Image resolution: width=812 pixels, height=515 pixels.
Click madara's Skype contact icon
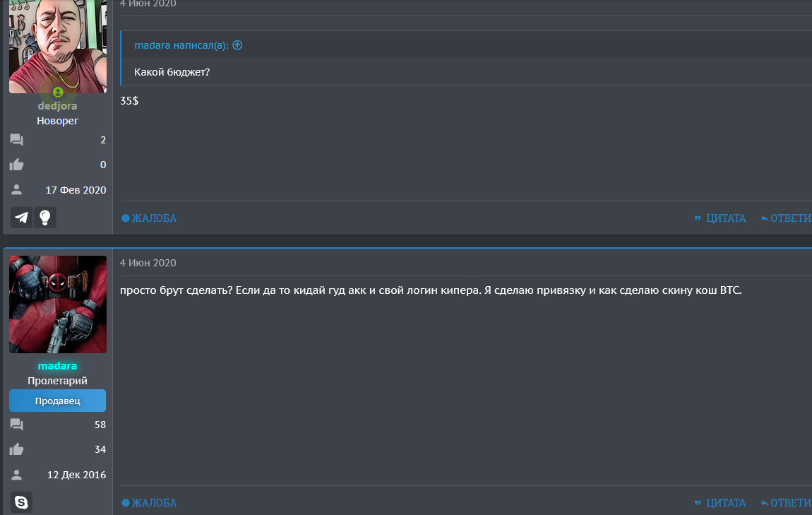(x=21, y=502)
